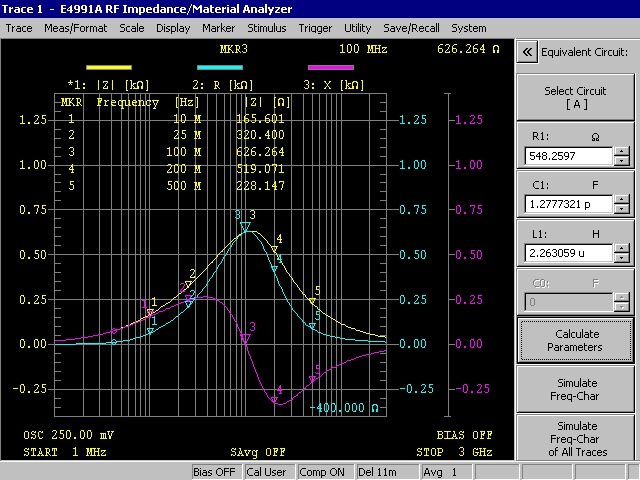Click the -400.000 Ω reference value
This screenshot has width=640, height=480.
344,408
